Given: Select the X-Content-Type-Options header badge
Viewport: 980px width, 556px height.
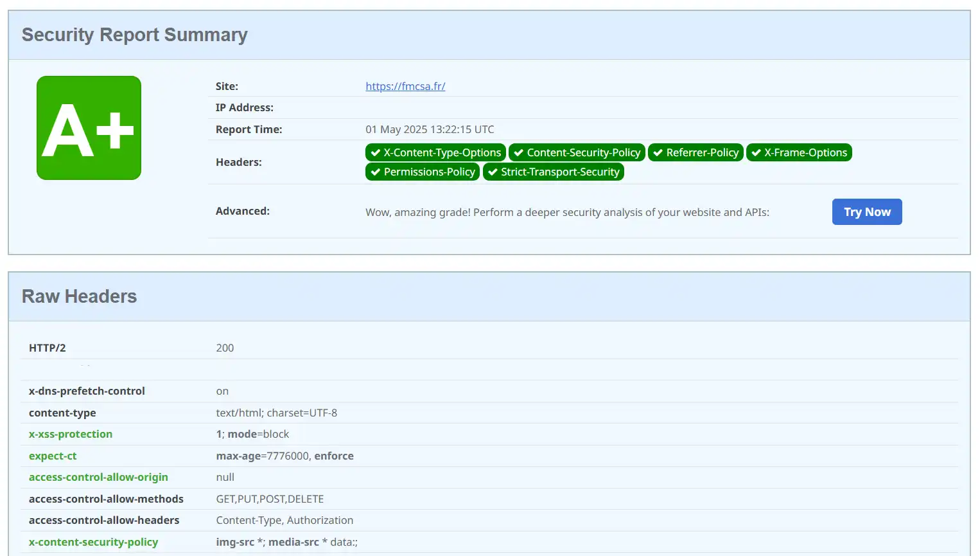Looking at the screenshot, I should point(435,152).
